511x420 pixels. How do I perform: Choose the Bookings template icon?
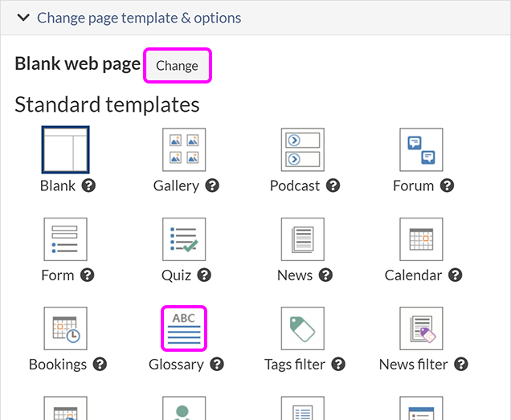[x=65, y=328]
